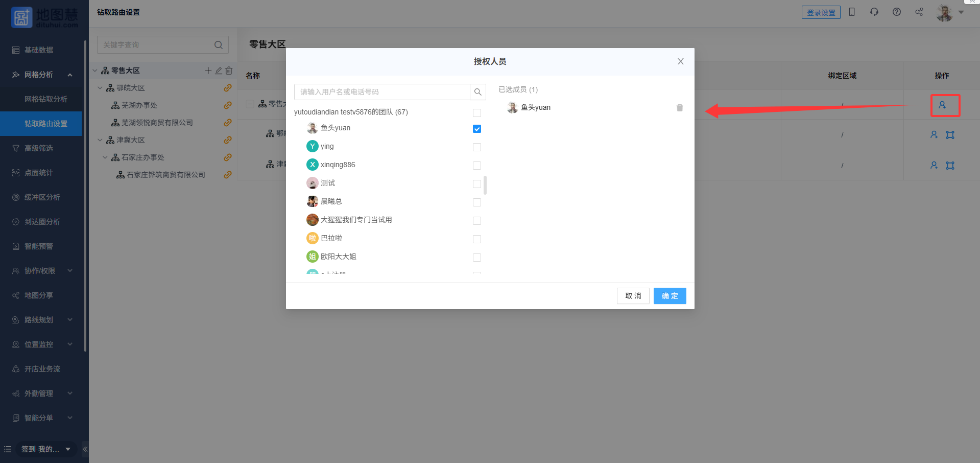Image resolution: width=980 pixels, height=463 pixels.
Task: Go to 网格钻取分析 in the sidebar
Action: 46,99
